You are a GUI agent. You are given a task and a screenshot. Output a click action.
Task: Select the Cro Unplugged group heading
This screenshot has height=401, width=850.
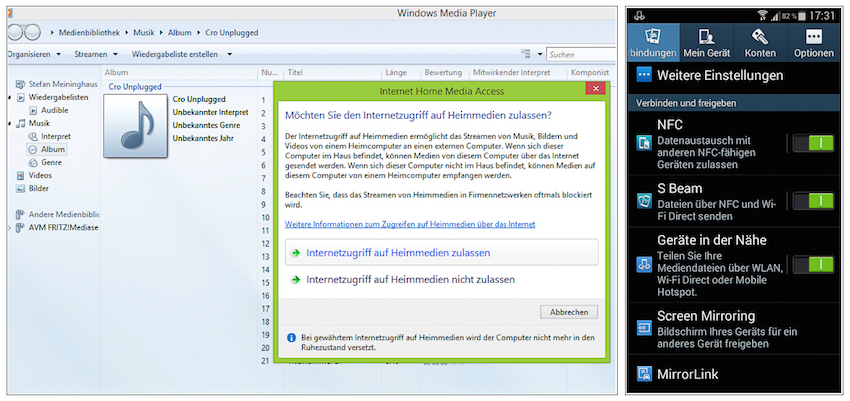[135, 87]
